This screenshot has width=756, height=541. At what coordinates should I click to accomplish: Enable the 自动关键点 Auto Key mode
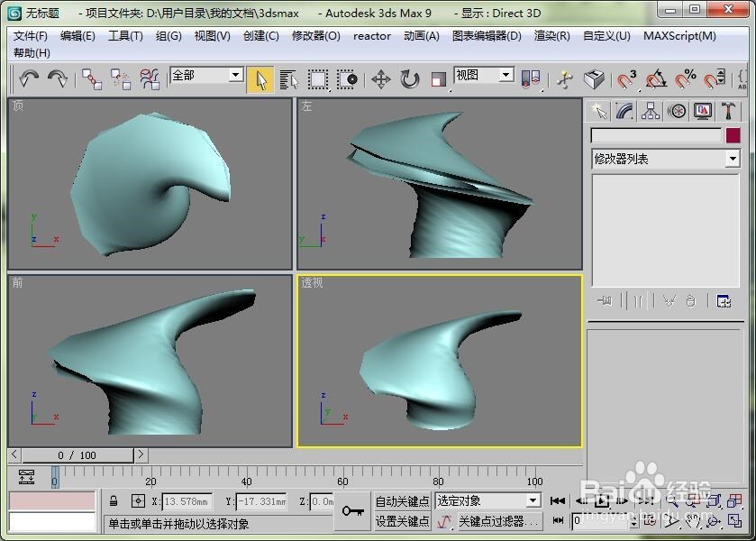point(402,501)
